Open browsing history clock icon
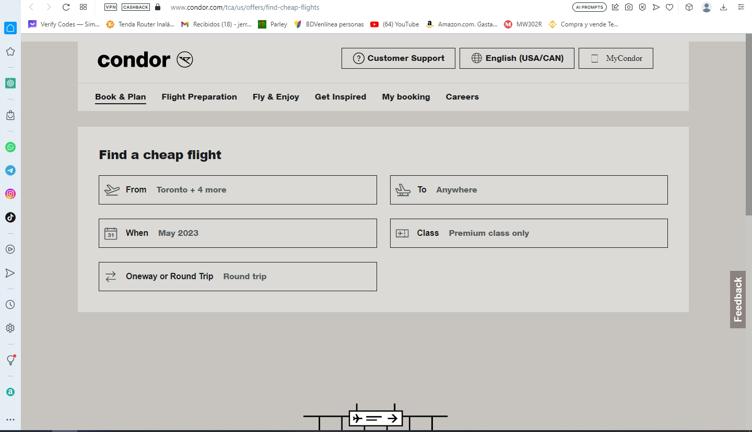The width and height of the screenshot is (752, 432). (x=10, y=304)
